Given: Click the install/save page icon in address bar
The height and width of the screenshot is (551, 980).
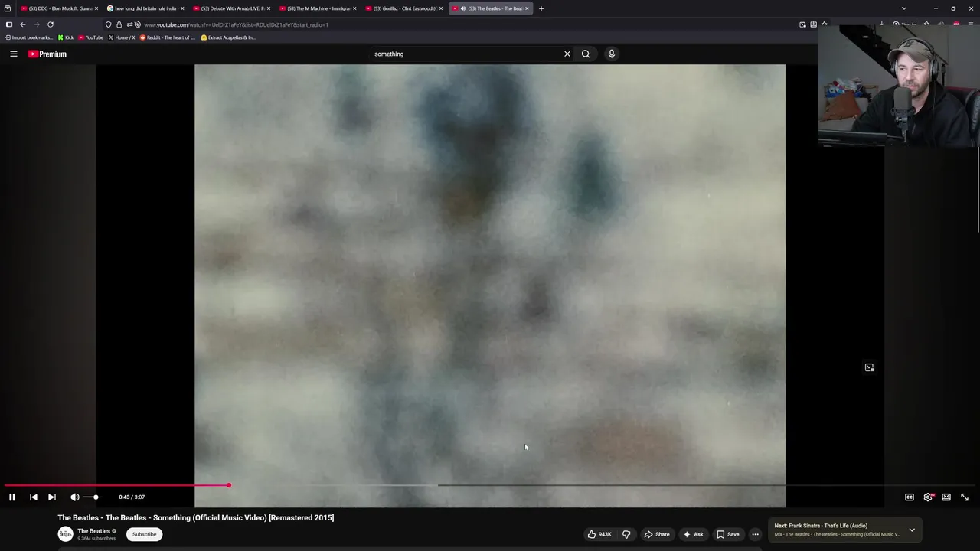Looking at the screenshot, I should coord(813,24).
